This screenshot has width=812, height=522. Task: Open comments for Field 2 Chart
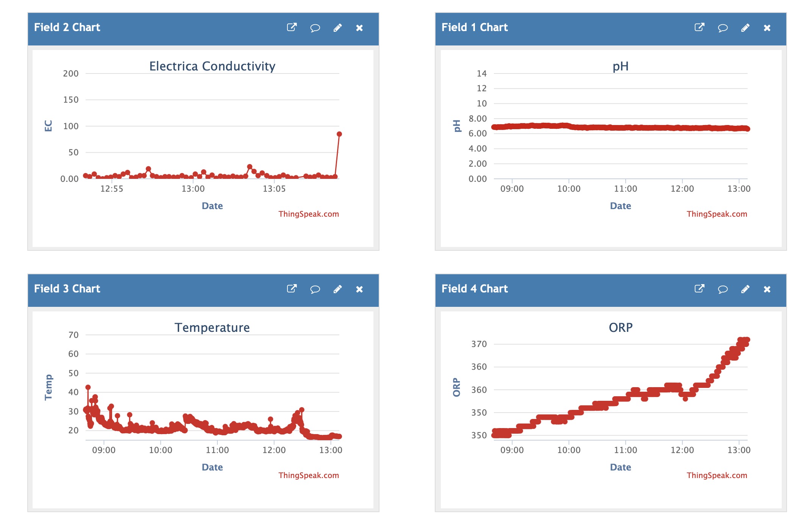[x=315, y=28]
